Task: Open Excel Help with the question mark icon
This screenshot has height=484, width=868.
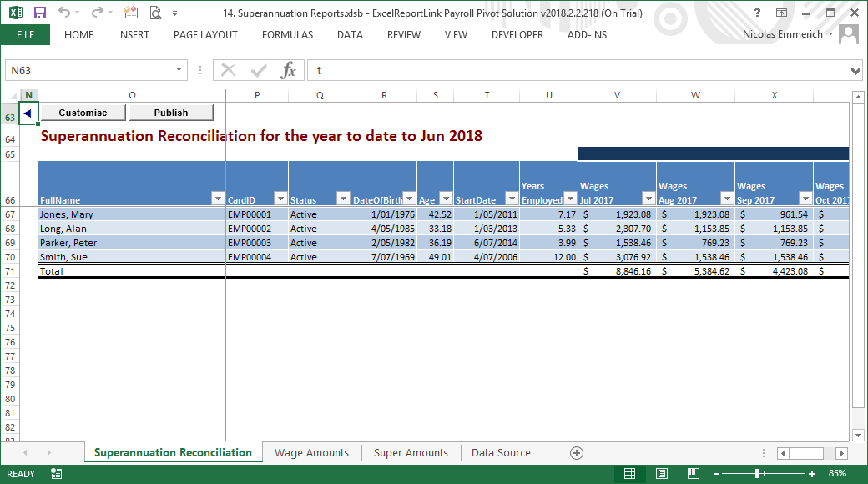Action: [756, 12]
